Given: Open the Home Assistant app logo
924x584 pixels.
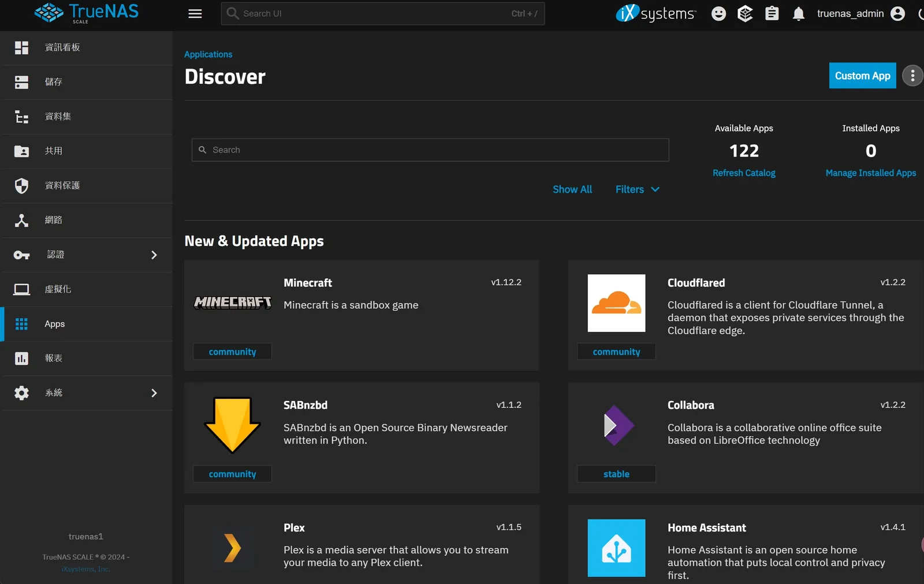Looking at the screenshot, I should point(616,548).
